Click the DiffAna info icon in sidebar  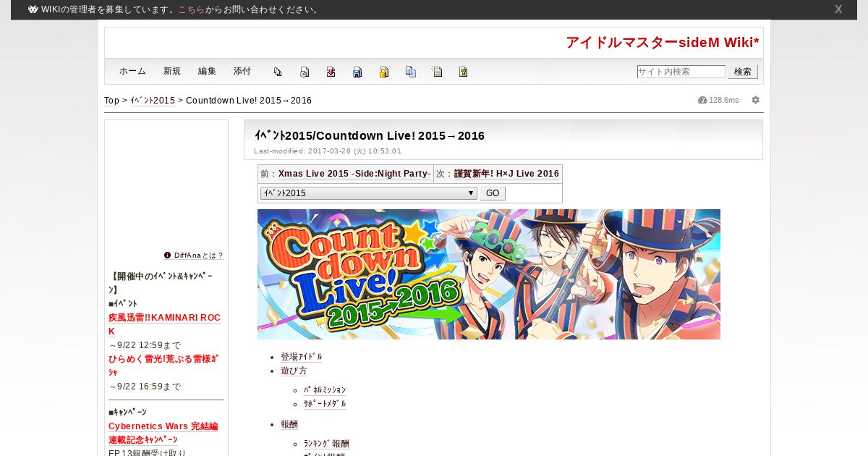pyautogui.click(x=168, y=255)
